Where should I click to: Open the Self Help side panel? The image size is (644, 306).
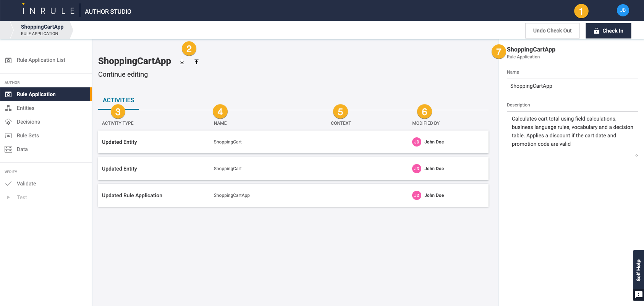click(638, 270)
